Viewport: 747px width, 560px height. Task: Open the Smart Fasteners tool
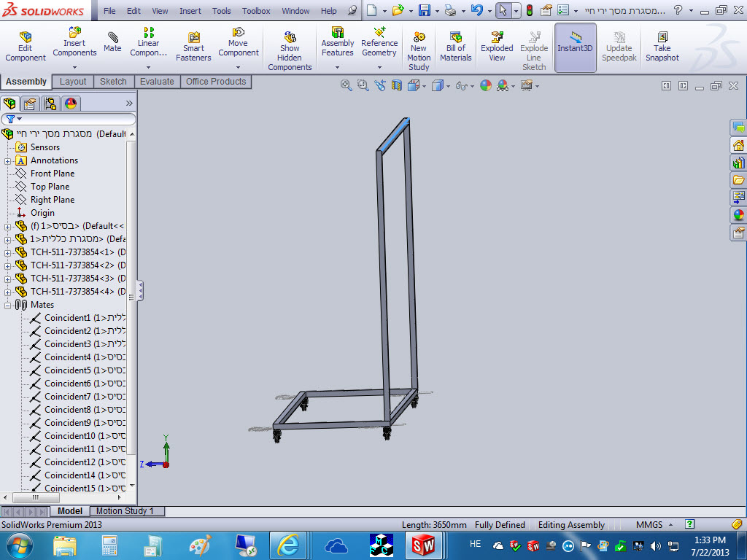click(x=193, y=47)
